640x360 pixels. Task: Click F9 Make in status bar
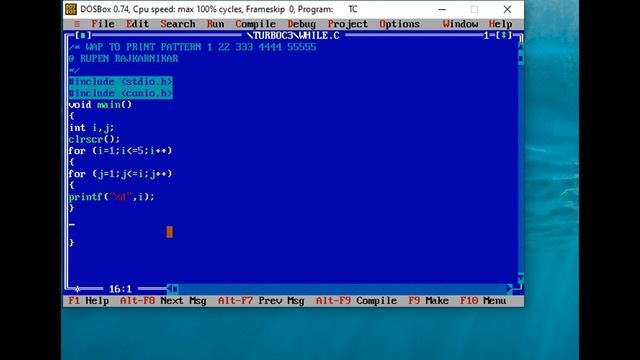[x=429, y=301]
